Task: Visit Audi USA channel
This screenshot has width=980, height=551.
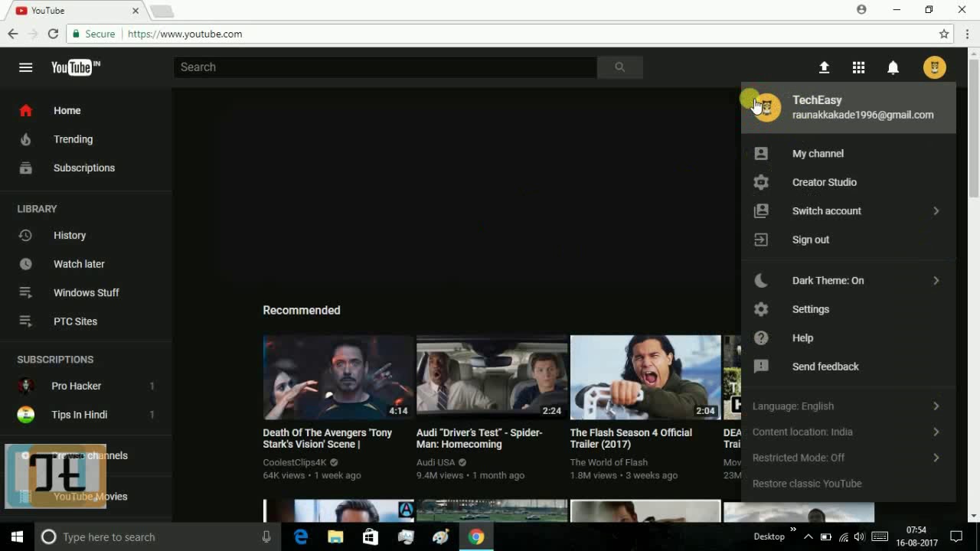Action: pyautogui.click(x=436, y=463)
